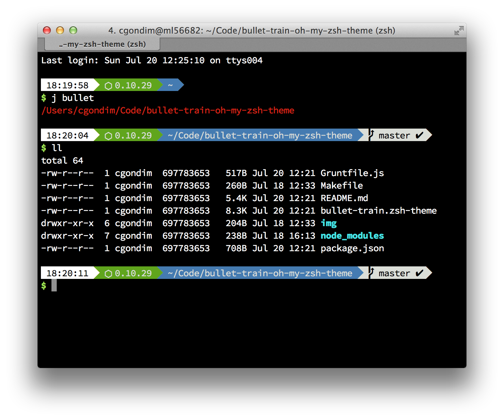This screenshot has height=420, width=504.
Task: Click git branch icon in 18:20:04 prompt
Action: coord(371,135)
